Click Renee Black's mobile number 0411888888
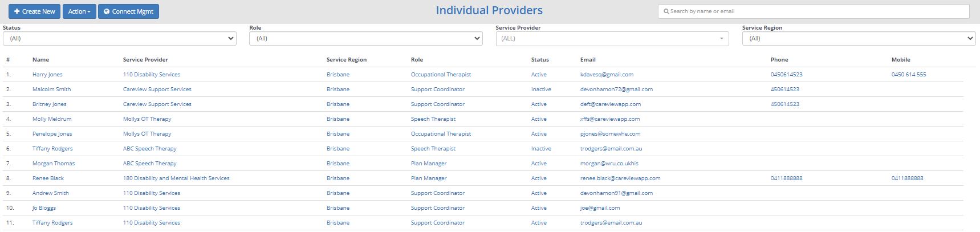The height and width of the screenshot is (232, 980). pos(907,178)
